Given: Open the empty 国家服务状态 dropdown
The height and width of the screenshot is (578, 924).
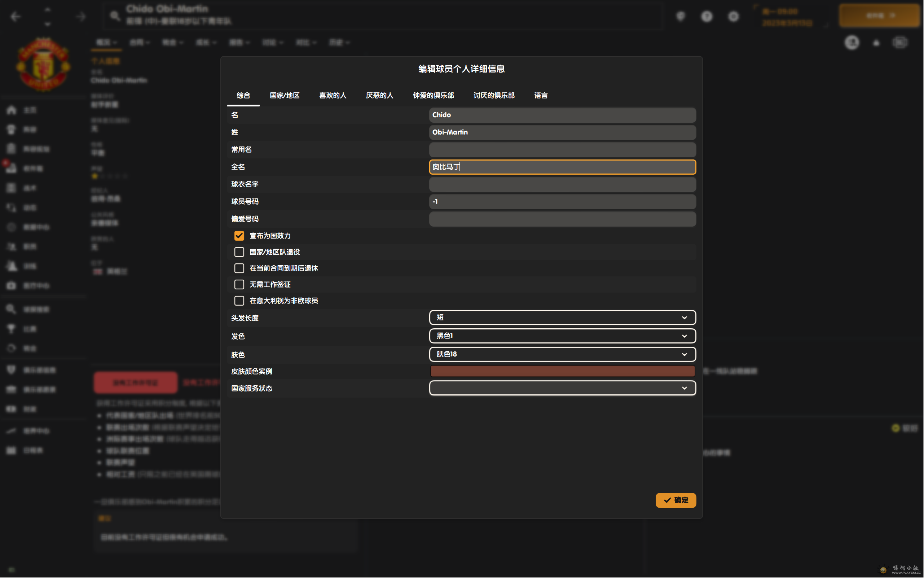Looking at the screenshot, I should tap(562, 388).
